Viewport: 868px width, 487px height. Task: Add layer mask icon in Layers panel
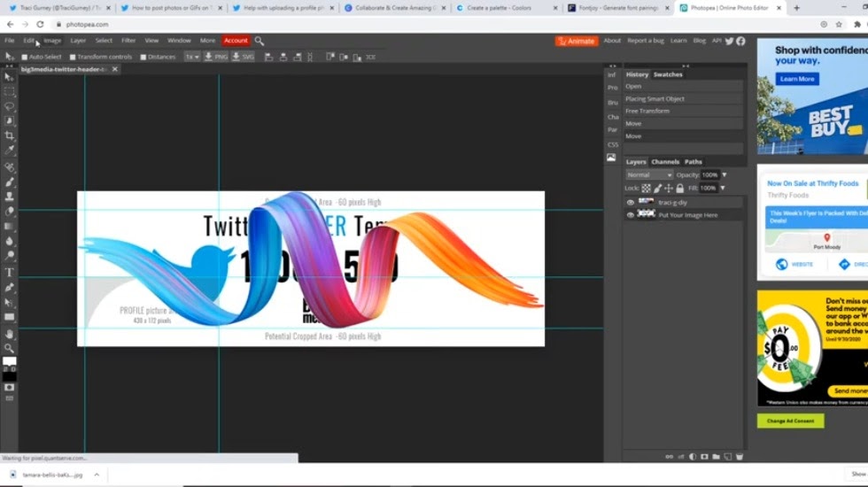[x=704, y=457]
